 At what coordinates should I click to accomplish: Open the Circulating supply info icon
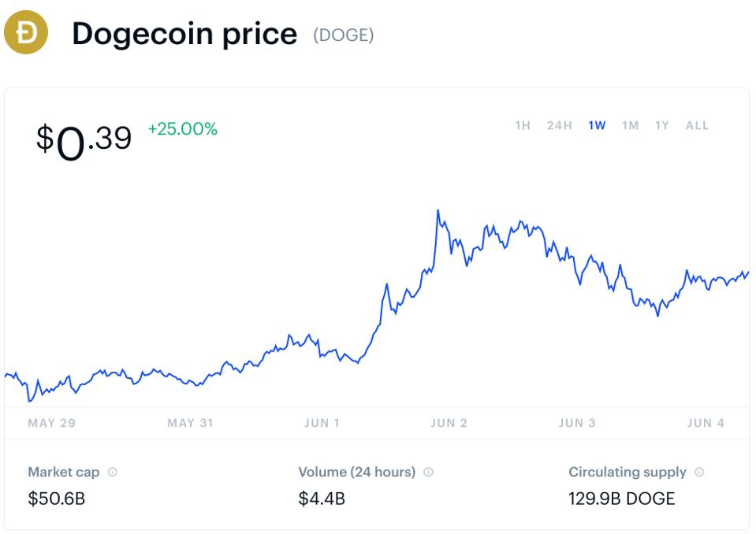click(699, 473)
